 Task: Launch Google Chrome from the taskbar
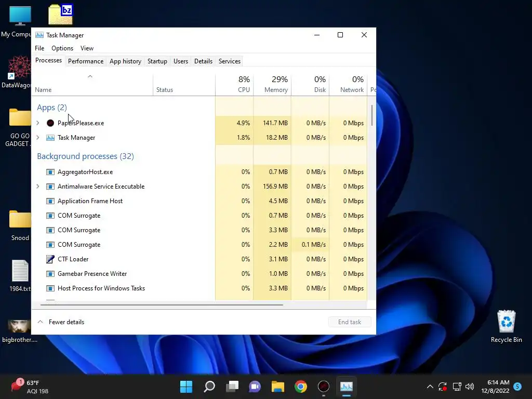(x=301, y=387)
